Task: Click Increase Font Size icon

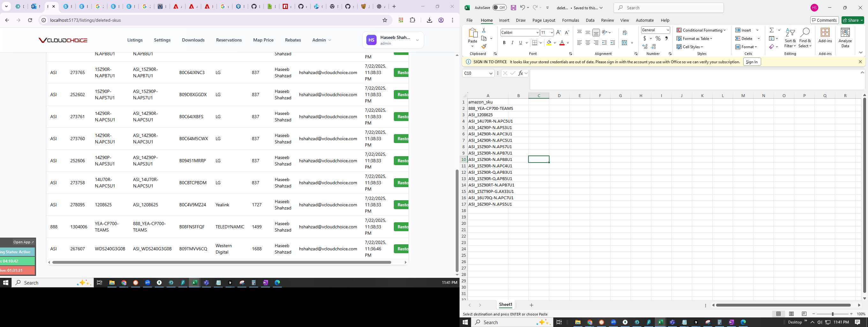Action: point(558,32)
